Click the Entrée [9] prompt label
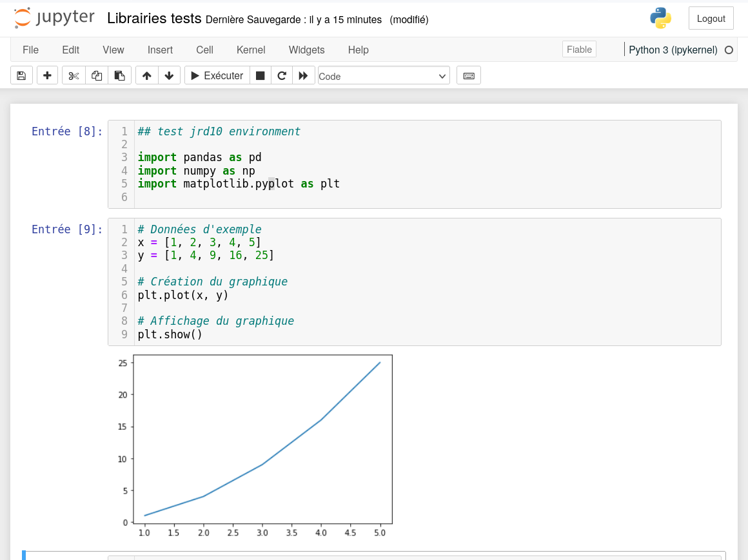 click(67, 229)
